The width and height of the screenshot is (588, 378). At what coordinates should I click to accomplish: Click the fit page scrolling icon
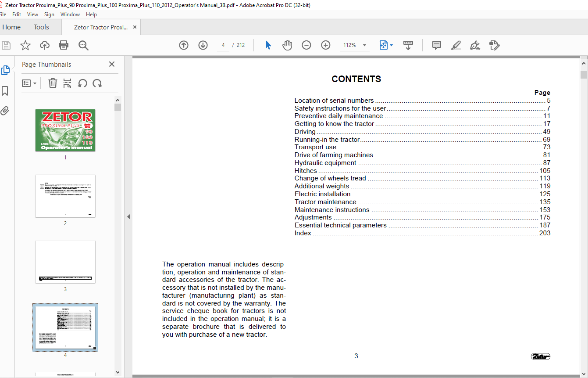[x=384, y=45]
